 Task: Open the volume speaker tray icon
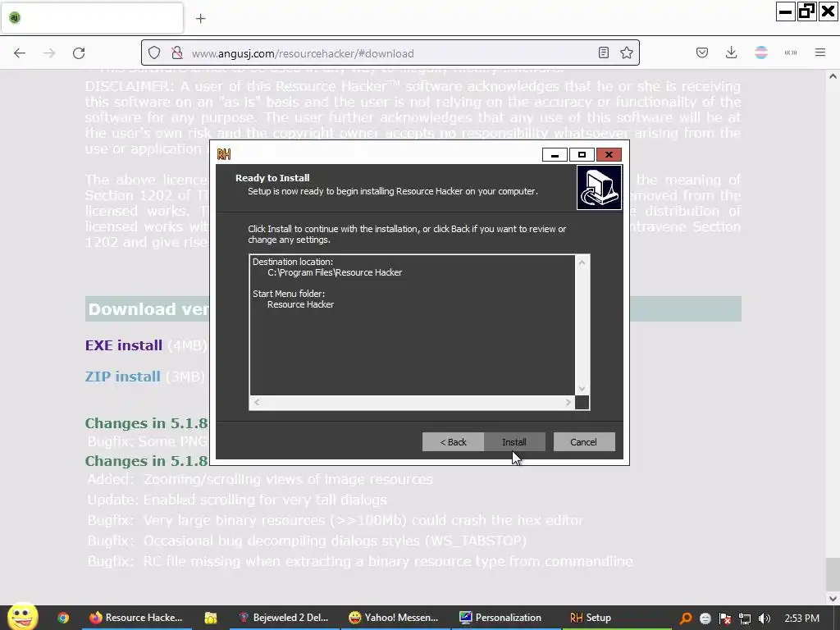click(x=765, y=619)
